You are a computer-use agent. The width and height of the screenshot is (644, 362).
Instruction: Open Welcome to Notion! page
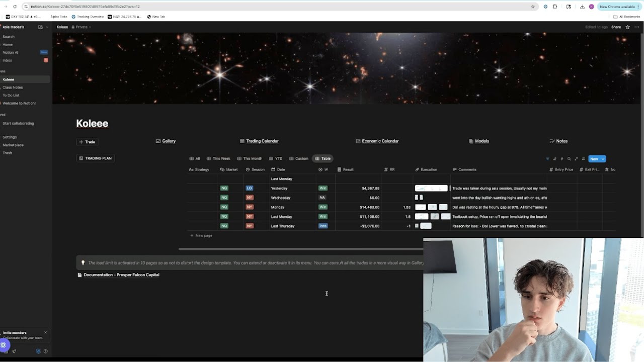coord(19,103)
